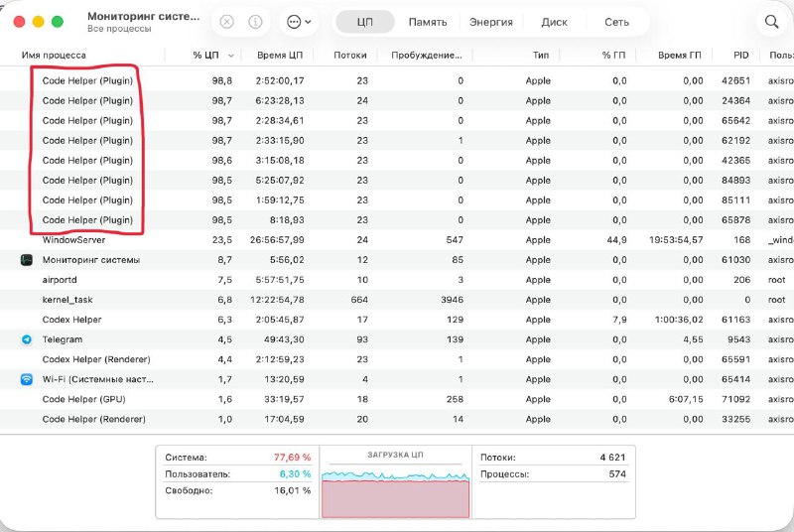Viewport: 794px width, 532px height.
Task: Click the Wi-Fi settings process icon
Action: click(x=26, y=379)
